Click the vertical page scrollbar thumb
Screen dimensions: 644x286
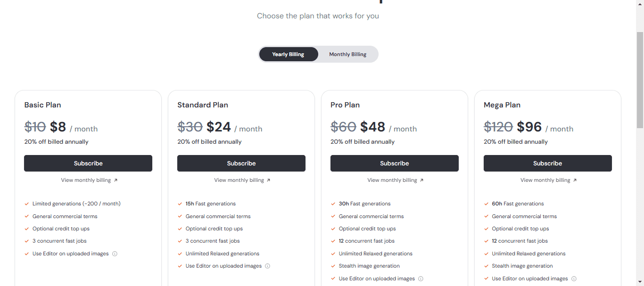pos(640,80)
